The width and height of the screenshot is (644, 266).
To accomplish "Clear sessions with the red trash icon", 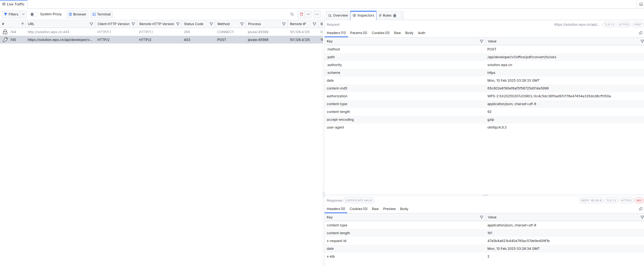I will (301, 14).
